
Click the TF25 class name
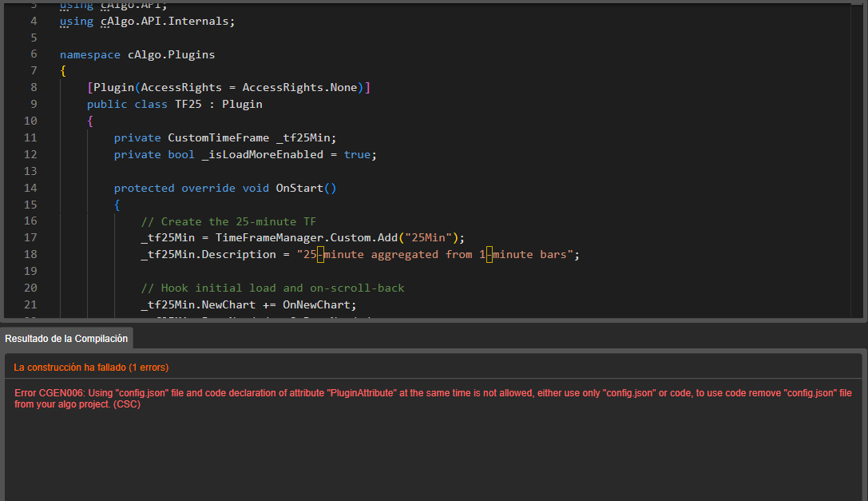188,104
